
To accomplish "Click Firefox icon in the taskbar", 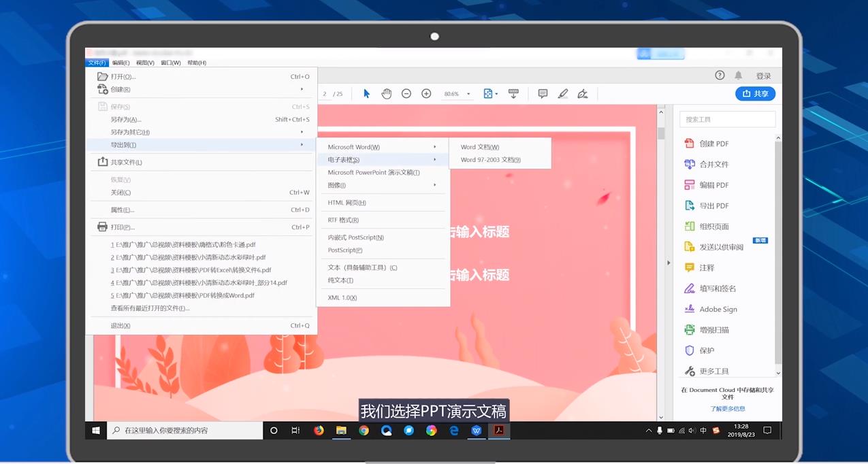I will (319, 430).
